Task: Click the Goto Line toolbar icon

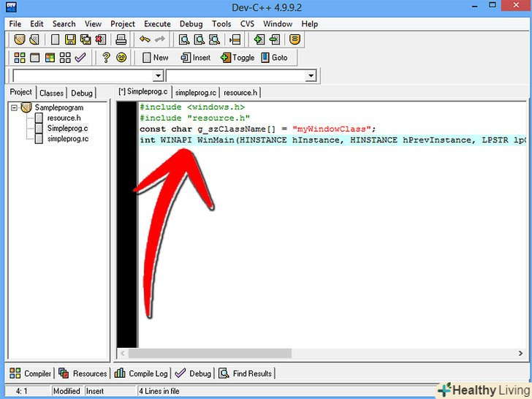Action: click(235, 39)
